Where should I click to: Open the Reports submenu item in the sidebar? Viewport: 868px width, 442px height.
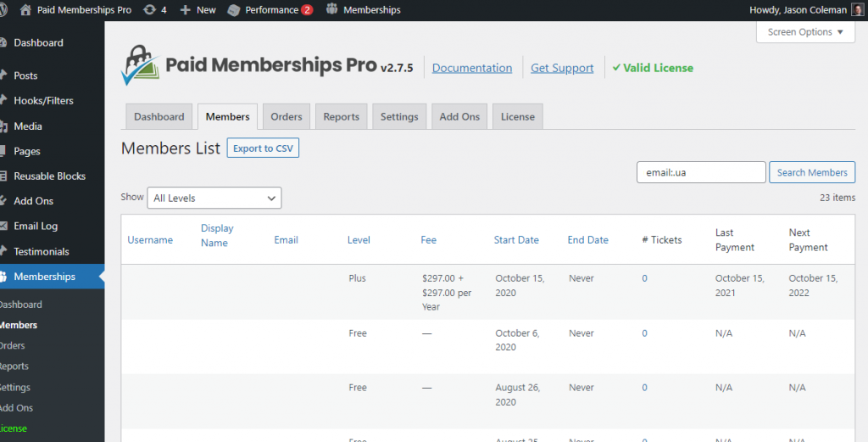[x=14, y=366]
